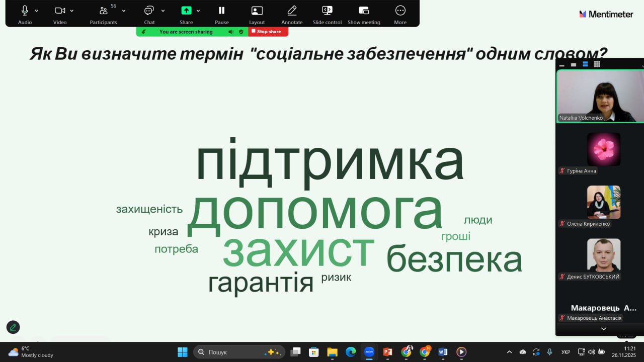This screenshot has width=644, height=362.
Task: Click Nataliia Volchenko's video thumbnail
Action: coord(600,96)
